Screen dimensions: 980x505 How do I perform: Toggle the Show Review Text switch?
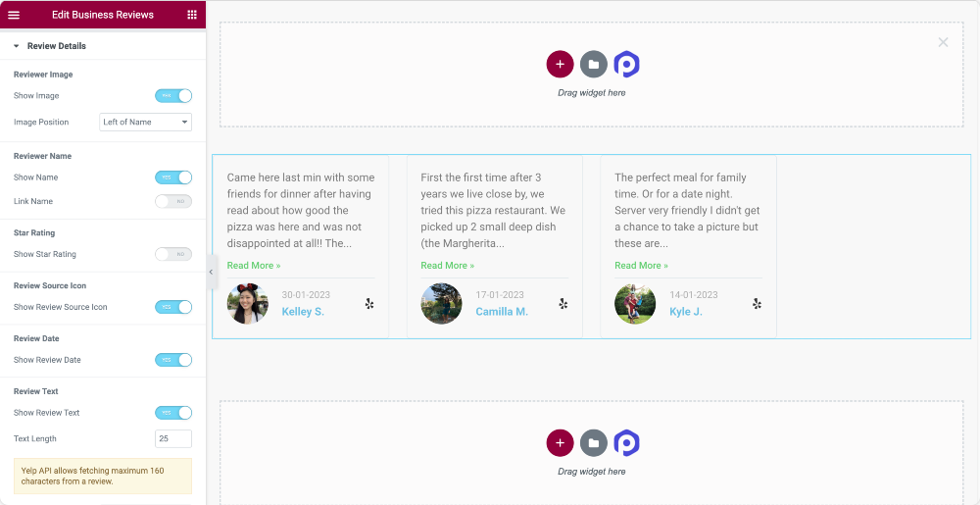coord(173,413)
